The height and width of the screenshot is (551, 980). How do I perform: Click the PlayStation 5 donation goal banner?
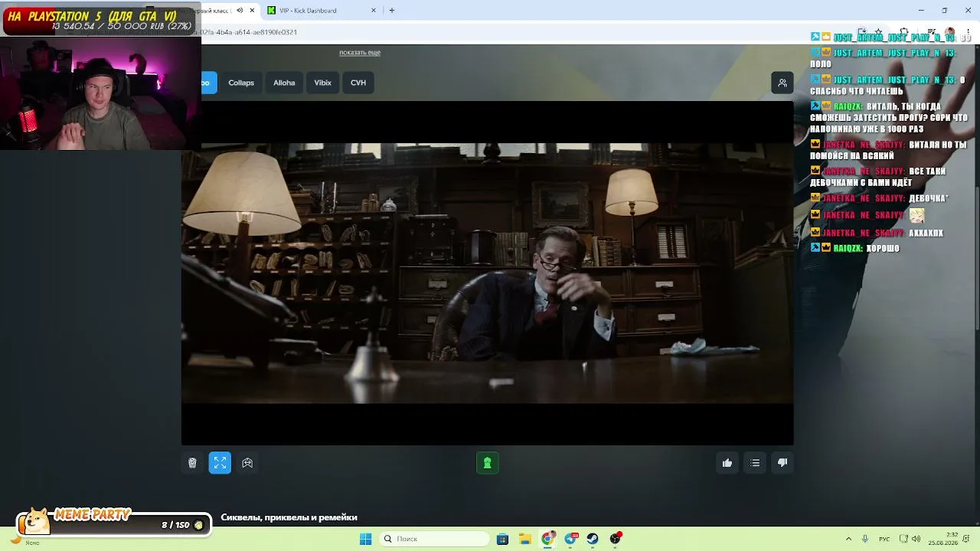[x=100, y=20]
